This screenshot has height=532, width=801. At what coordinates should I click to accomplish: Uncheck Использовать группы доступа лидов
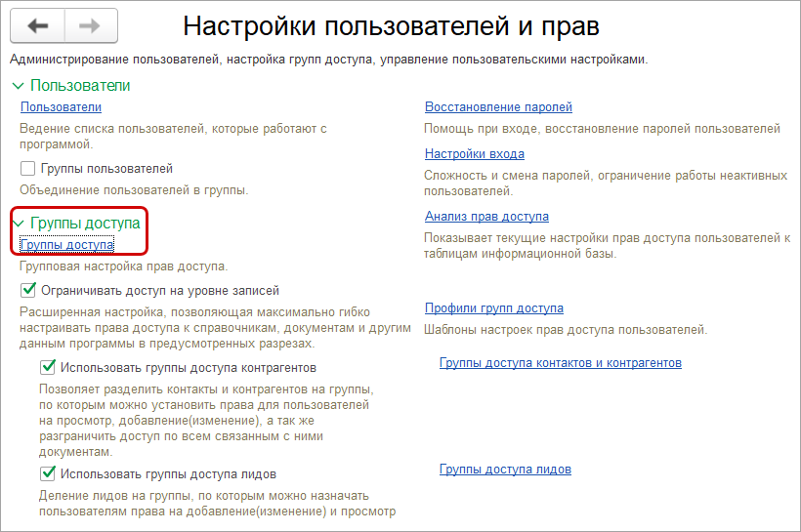48,473
